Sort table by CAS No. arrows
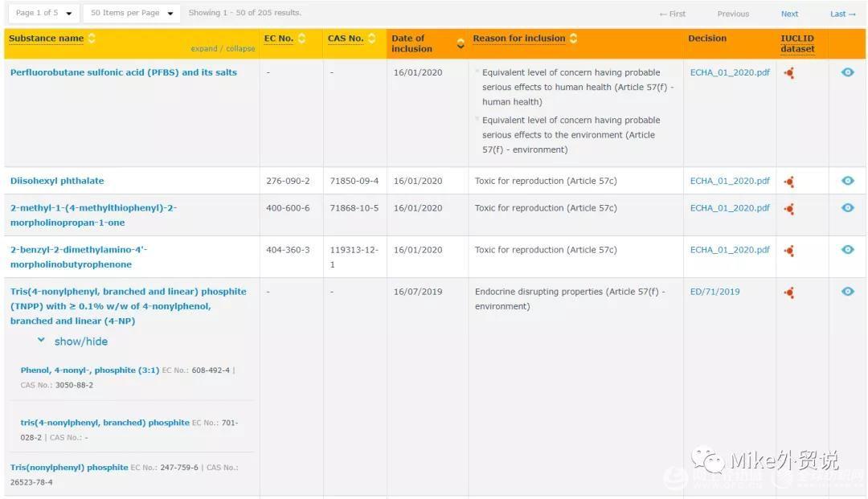This screenshot has height=499, width=868. tap(372, 39)
